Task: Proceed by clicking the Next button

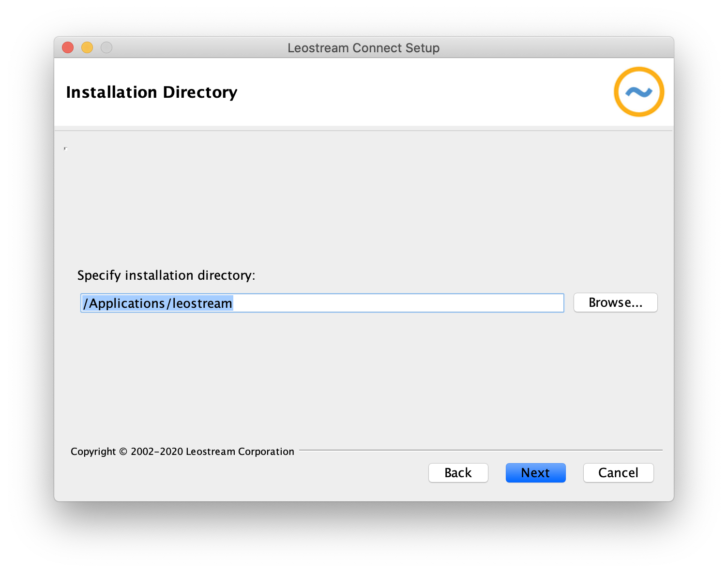Action: [x=535, y=473]
